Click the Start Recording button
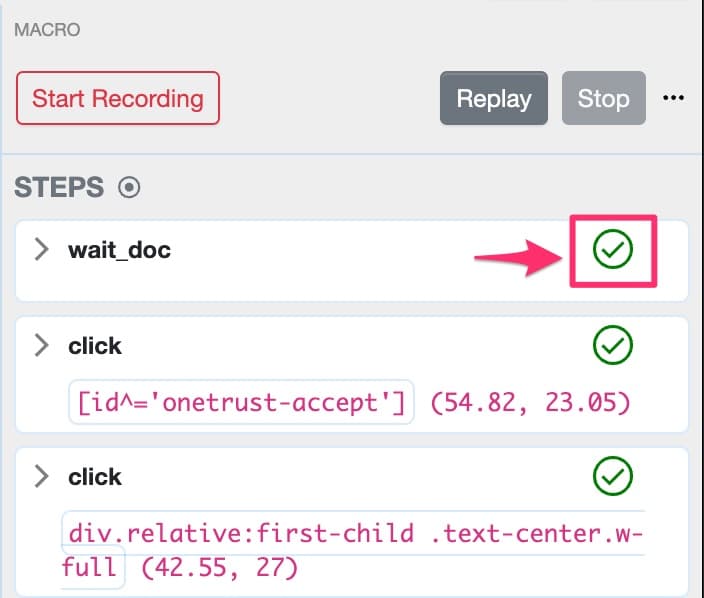Image resolution: width=704 pixels, height=598 pixels. pos(117,98)
